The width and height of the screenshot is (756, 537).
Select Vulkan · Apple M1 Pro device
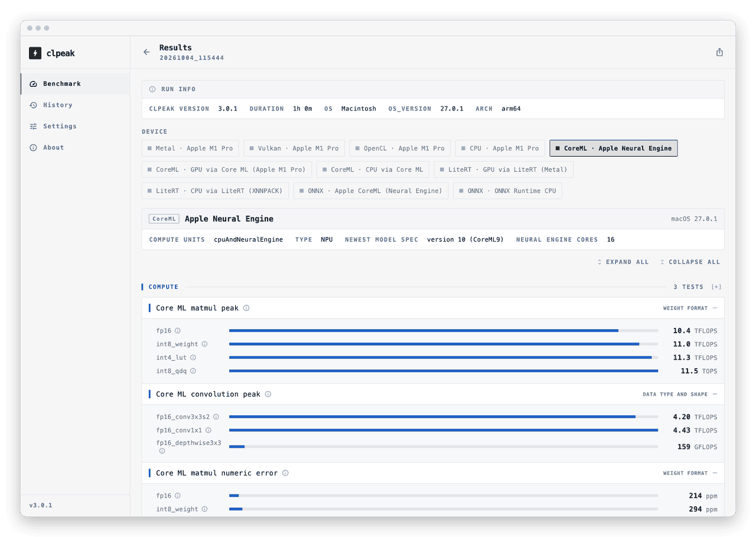pos(294,148)
